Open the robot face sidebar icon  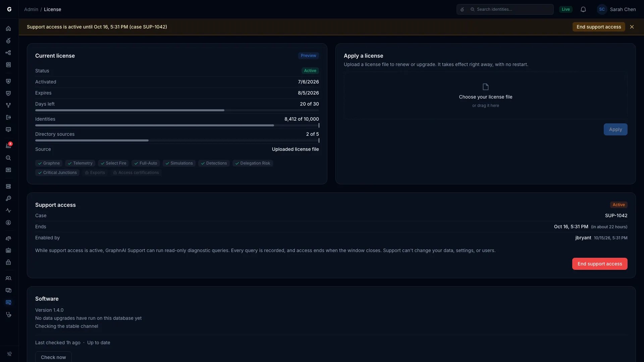(8, 250)
